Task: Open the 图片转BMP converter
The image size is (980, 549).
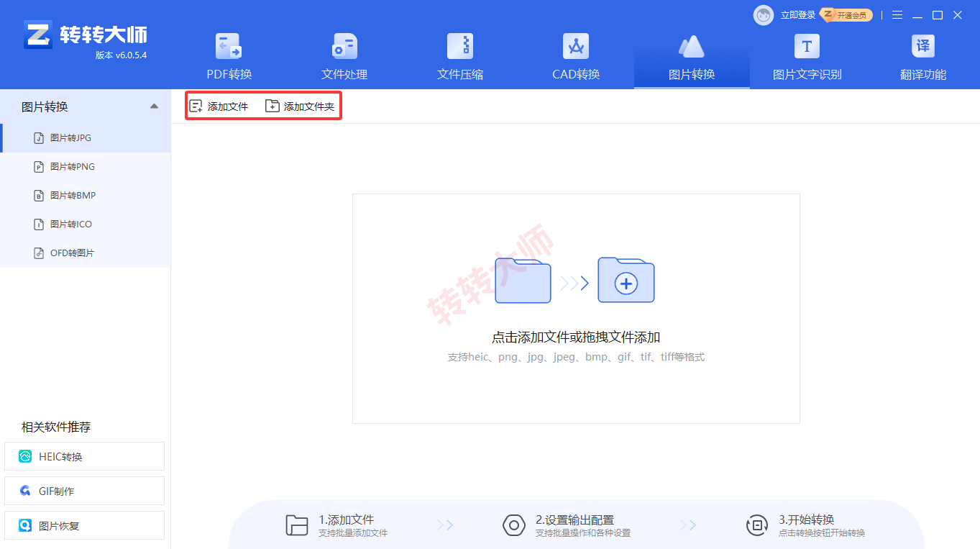Action: pos(86,196)
